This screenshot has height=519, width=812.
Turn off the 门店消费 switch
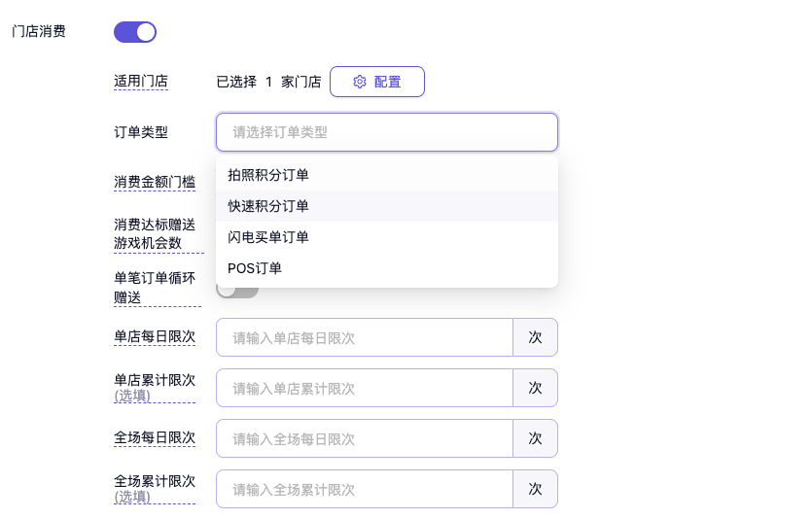click(135, 32)
